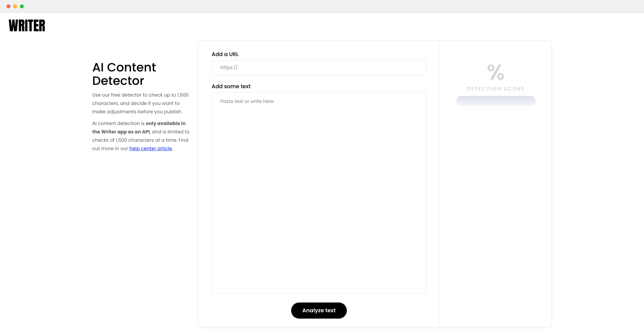Click the yellow minimize circle
Screen dimensions: 644x335
tap(15, 6)
